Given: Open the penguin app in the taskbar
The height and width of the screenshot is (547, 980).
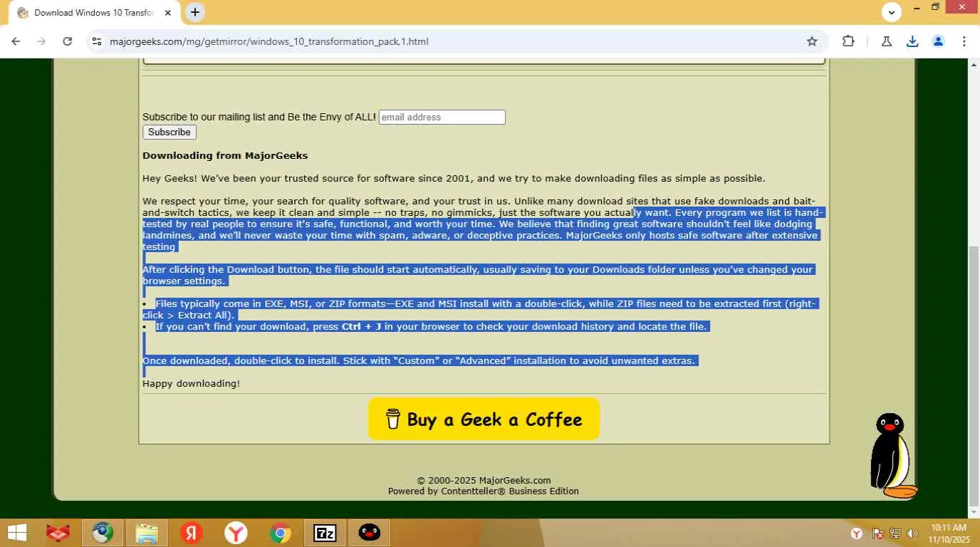Looking at the screenshot, I should (369, 533).
